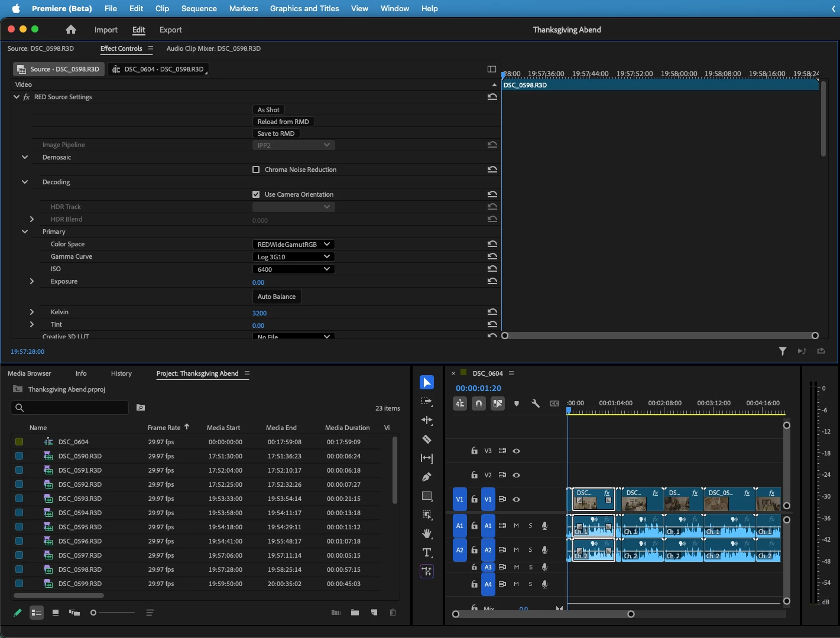
Task: Select the Selection tool arrow
Action: (x=427, y=382)
